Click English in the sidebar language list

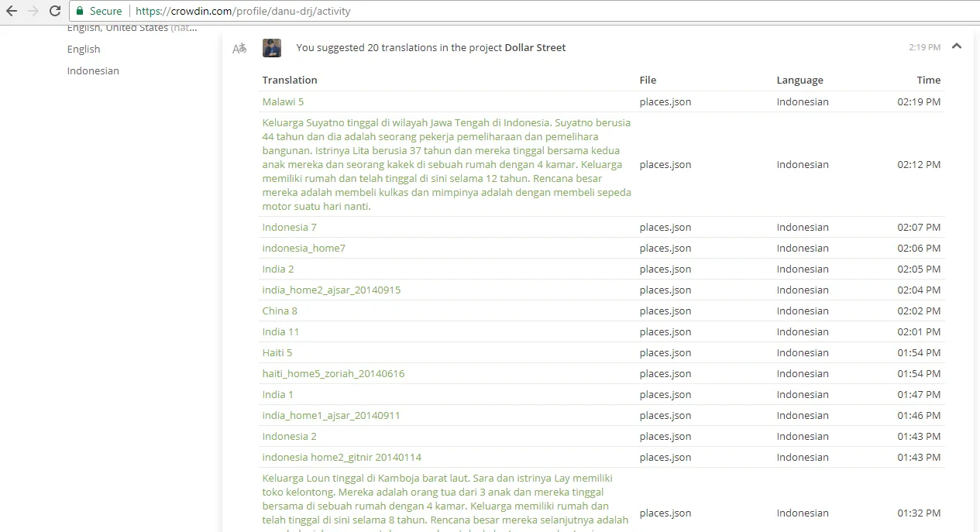(84, 50)
